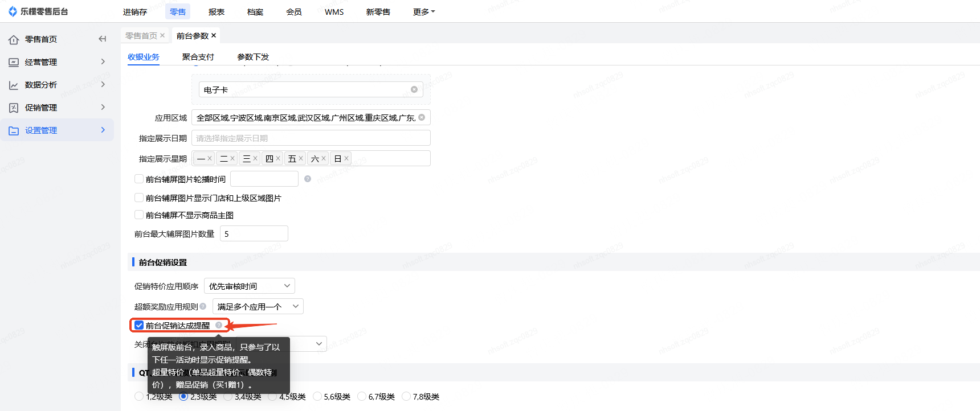This screenshot has height=411, width=980.
Task: Remove weekday 六 tag
Action: (x=324, y=158)
